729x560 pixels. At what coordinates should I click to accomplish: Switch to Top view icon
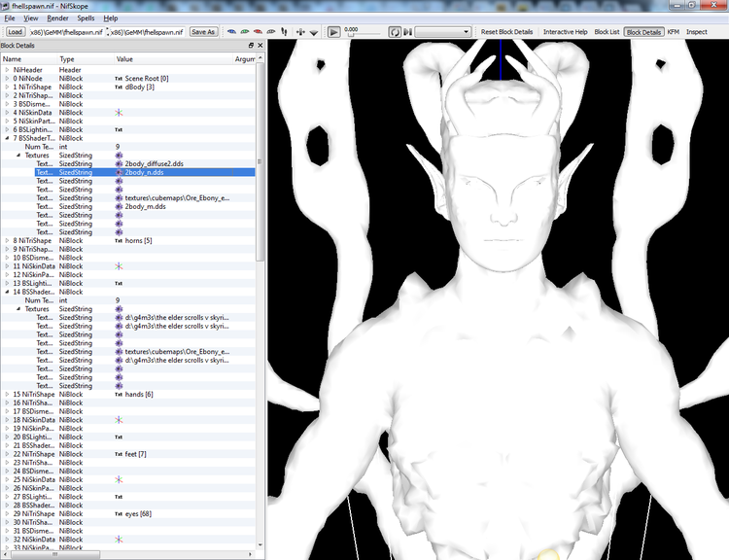(x=231, y=32)
